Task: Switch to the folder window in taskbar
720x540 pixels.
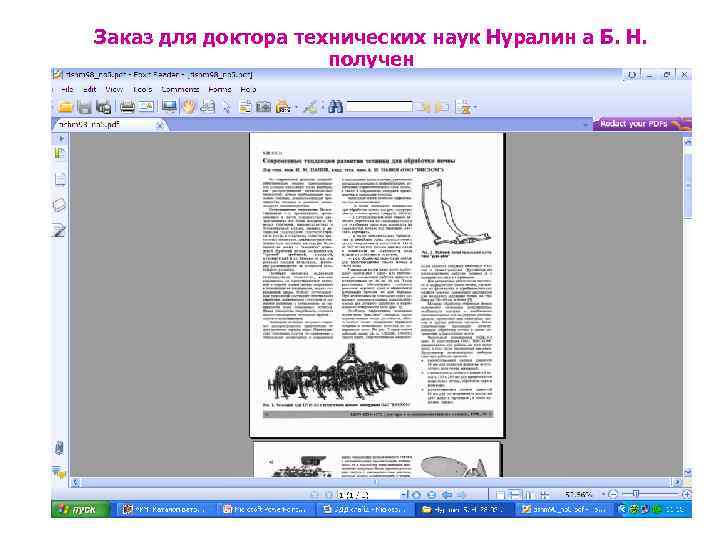Action: click(x=464, y=509)
